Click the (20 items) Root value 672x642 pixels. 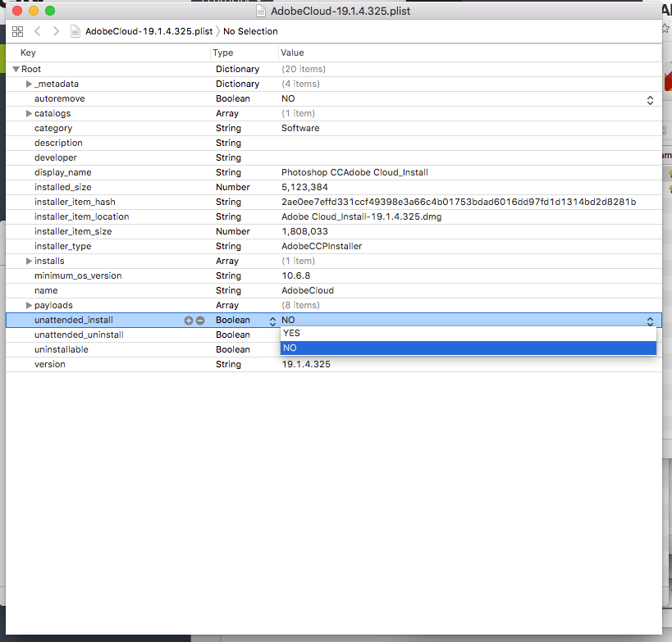point(304,69)
